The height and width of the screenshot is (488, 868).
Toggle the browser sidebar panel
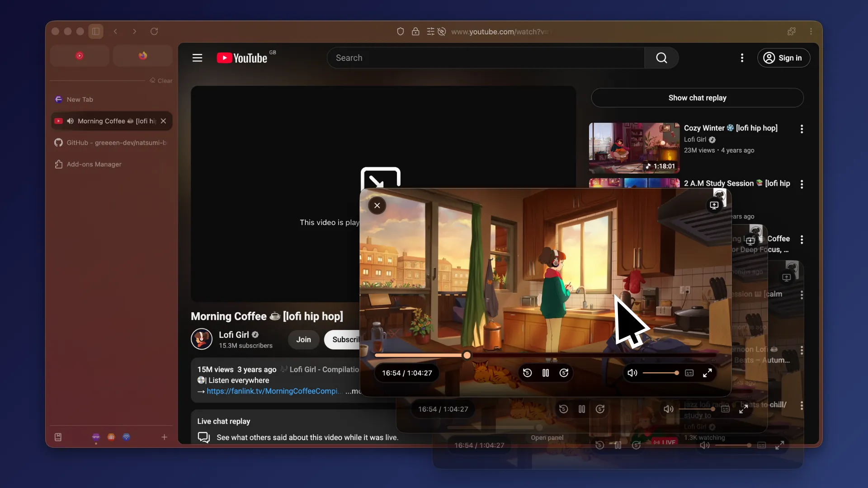[x=96, y=31]
